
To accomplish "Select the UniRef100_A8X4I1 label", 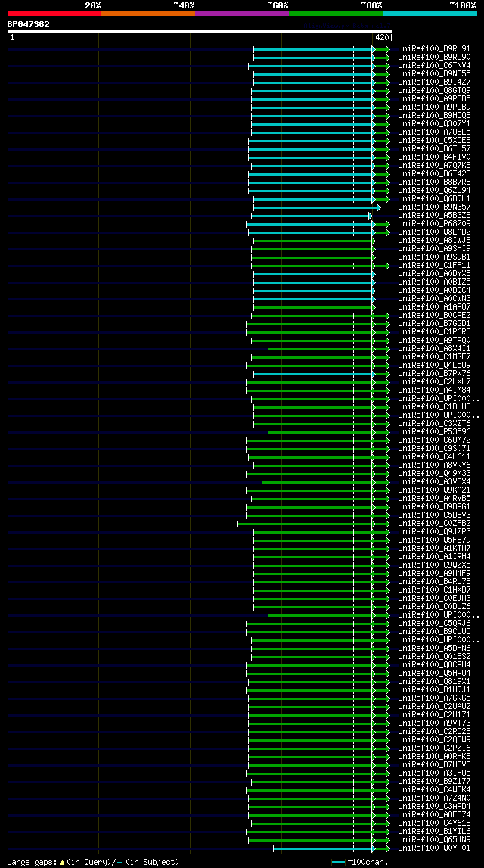I will [434, 348].
